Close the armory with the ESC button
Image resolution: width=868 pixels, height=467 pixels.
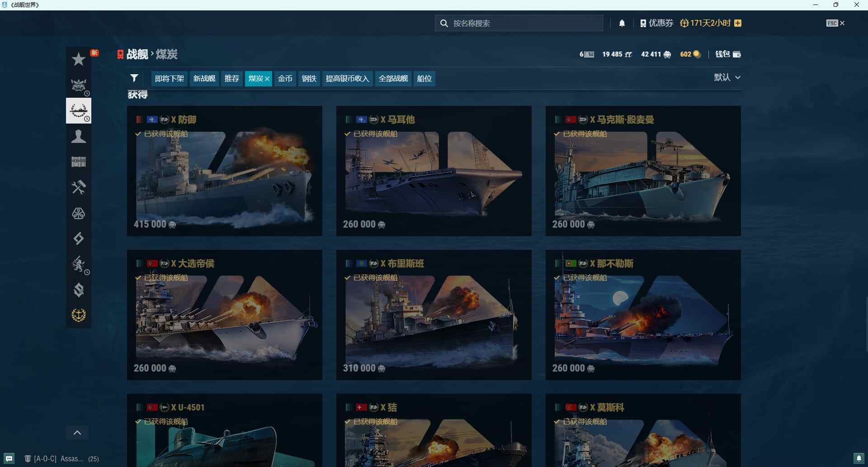(835, 23)
